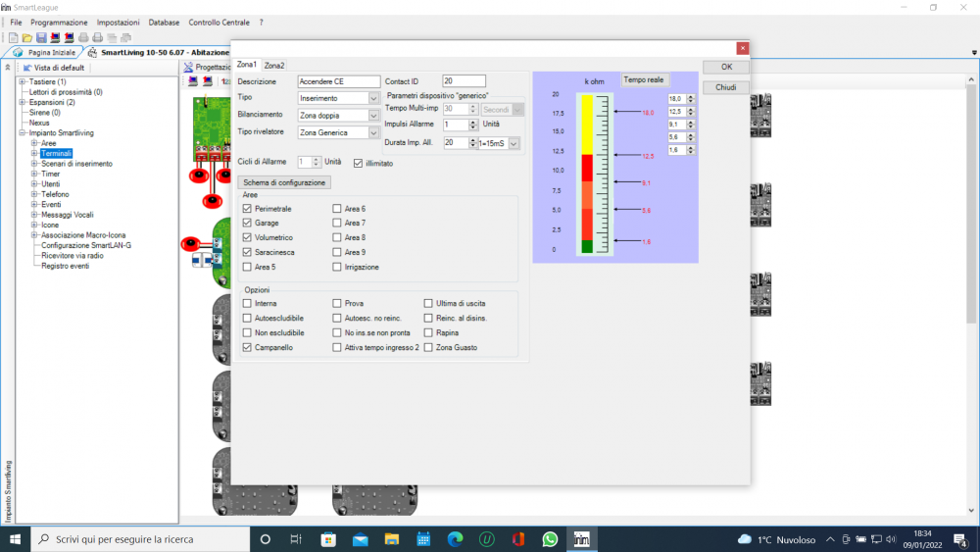Click the Descrizione text field

click(338, 81)
